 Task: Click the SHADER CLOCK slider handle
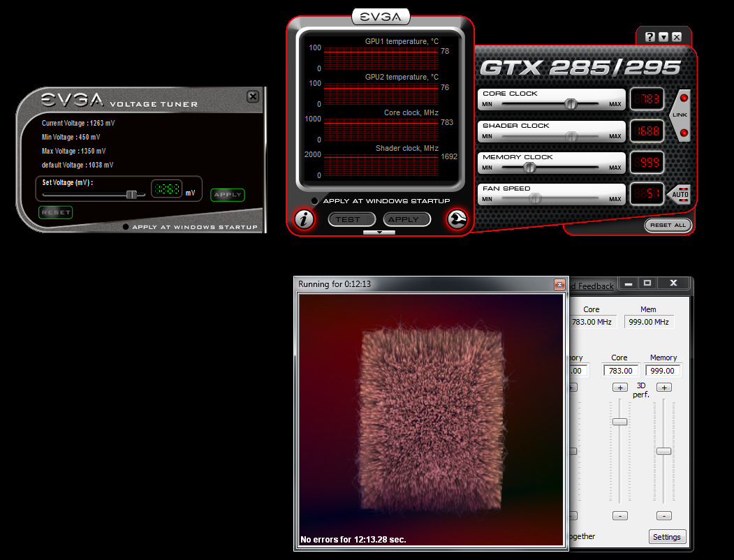[x=571, y=136]
